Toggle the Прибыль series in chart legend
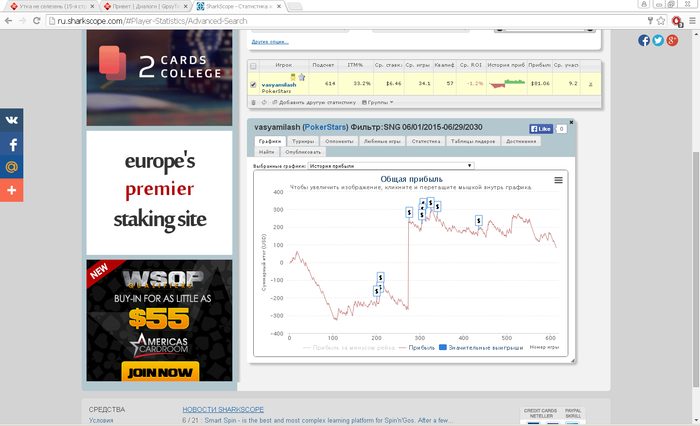Screen dimensions: 700x426 pos(417,347)
